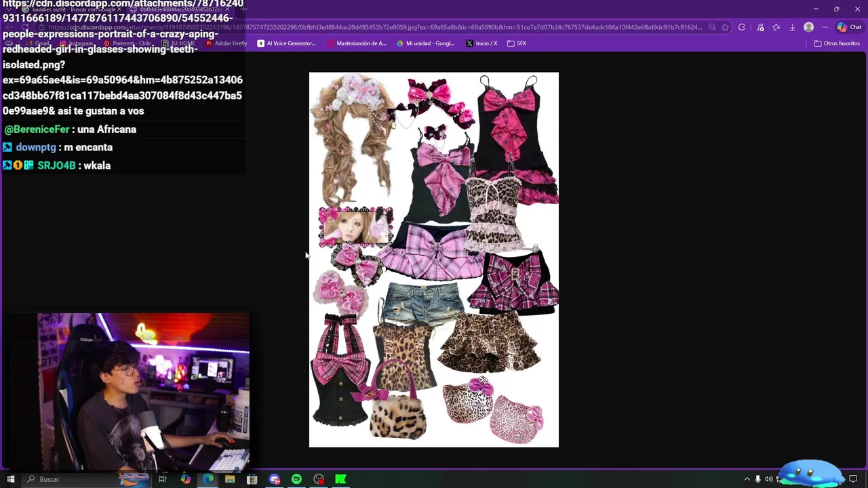
Task: Open the three-dot settings menu
Action: (825, 27)
